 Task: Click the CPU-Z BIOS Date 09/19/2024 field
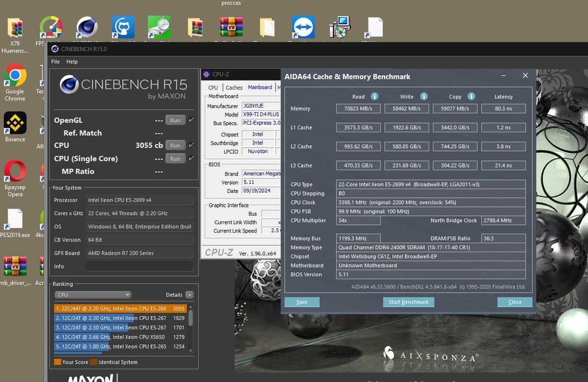pyautogui.click(x=261, y=191)
